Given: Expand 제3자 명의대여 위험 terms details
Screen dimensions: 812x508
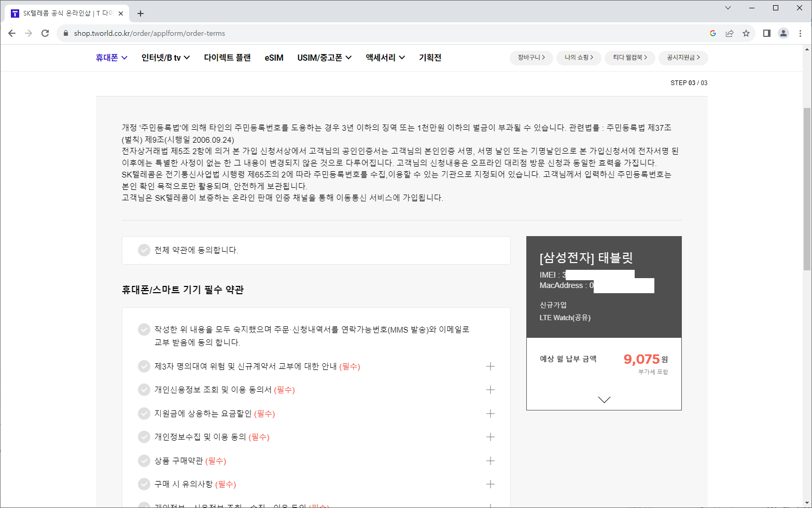Looking at the screenshot, I should (x=491, y=366).
